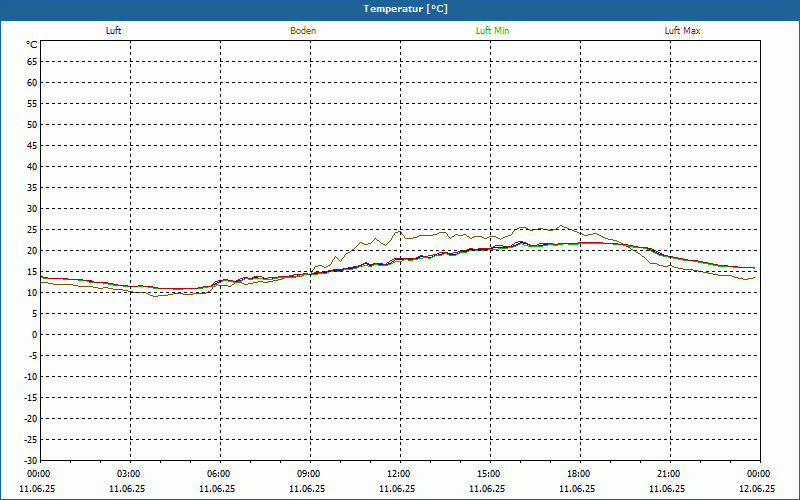
Task: Click the 12.06.25 date label
Action: pyautogui.click(x=757, y=489)
